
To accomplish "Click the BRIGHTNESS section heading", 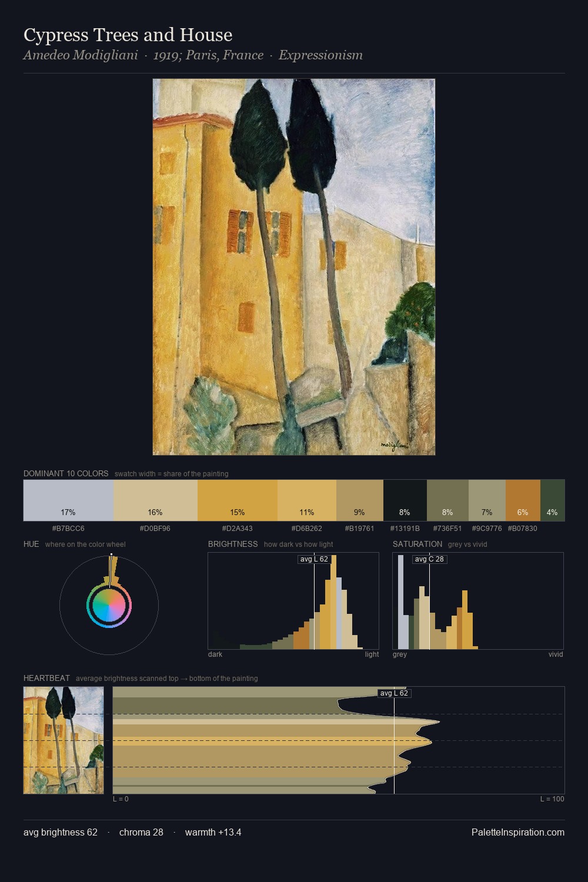I will tap(233, 544).
